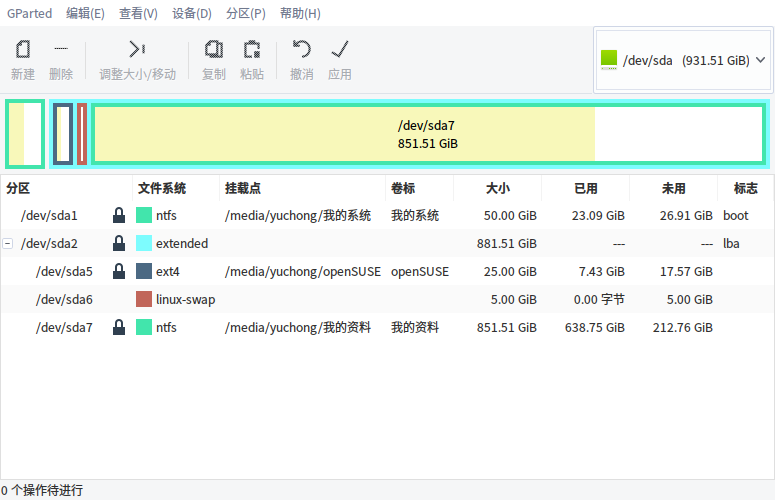Click the red linux-swap color swatch

[144, 299]
